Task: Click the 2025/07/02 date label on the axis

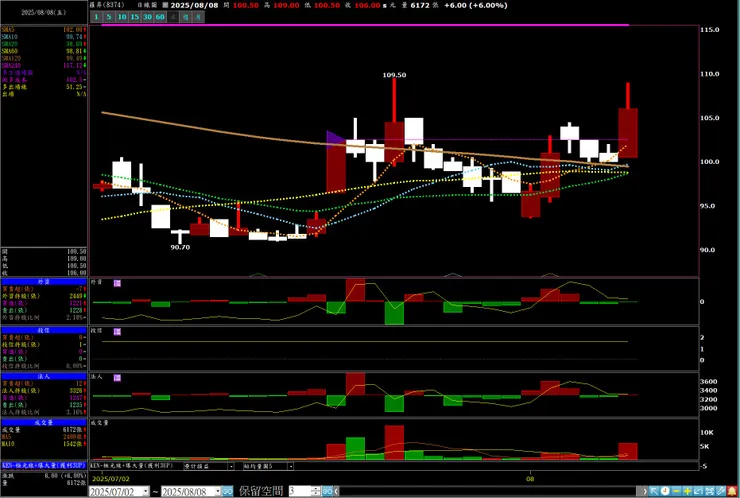Action: point(111,479)
